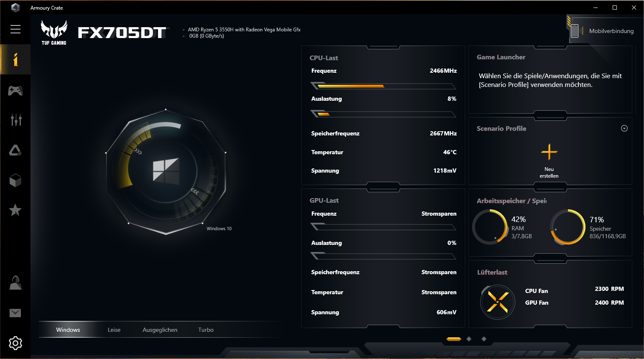Click the TUF Gaming logo
This screenshot has width=644, height=359.
54,32
